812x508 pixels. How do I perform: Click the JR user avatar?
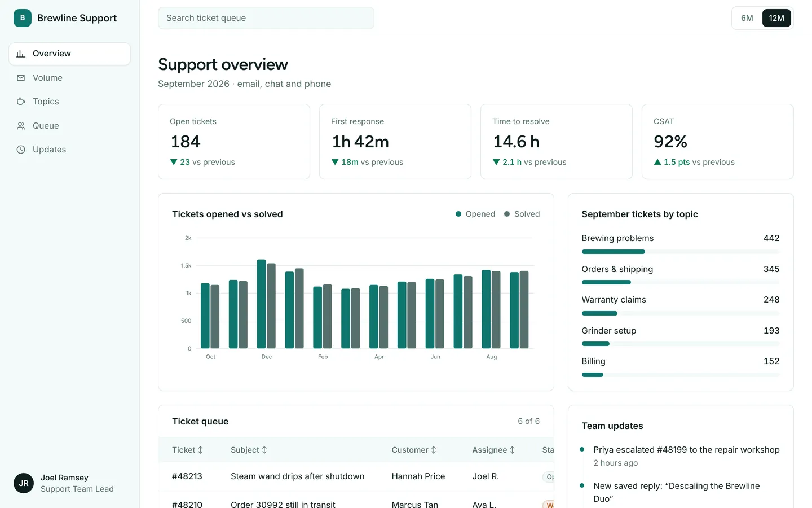tap(24, 483)
